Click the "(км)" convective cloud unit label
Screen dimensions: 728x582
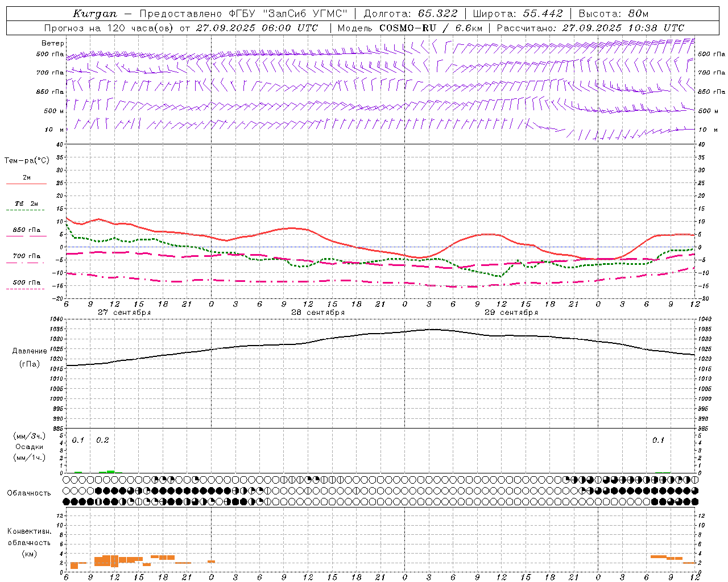(30, 554)
